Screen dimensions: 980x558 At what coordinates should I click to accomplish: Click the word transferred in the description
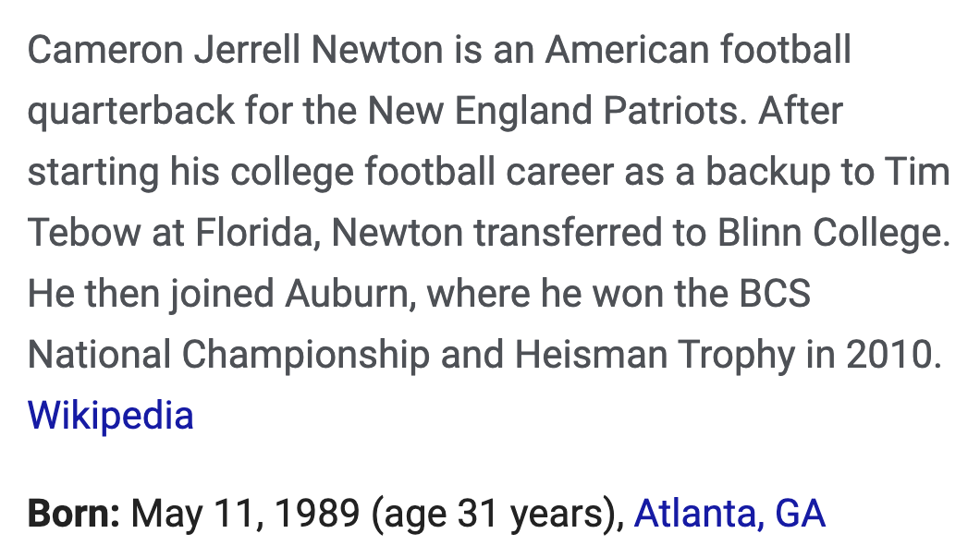tap(568, 233)
